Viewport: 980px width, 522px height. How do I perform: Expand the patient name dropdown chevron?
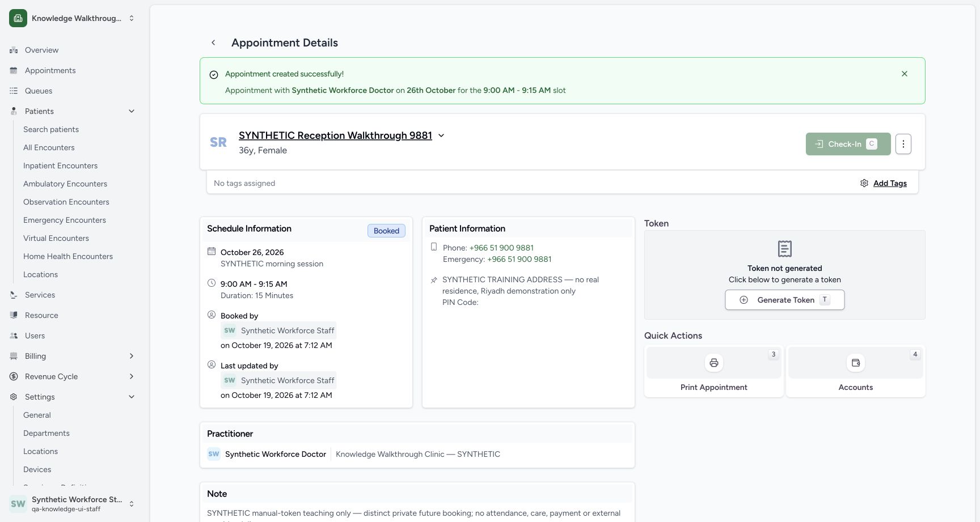[441, 135]
